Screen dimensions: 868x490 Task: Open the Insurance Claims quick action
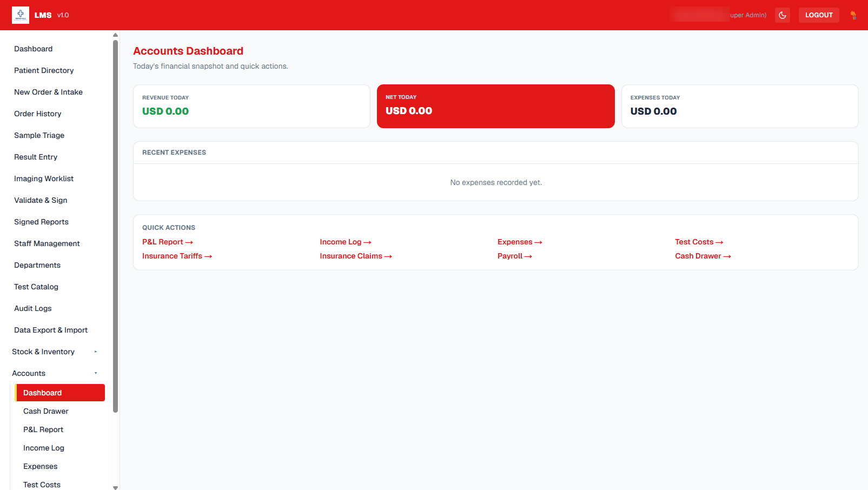[356, 256]
